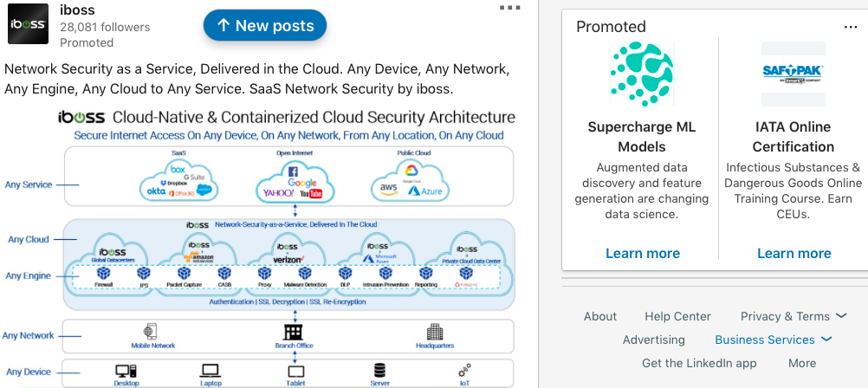
Task: Click the Proxy cube icon
Action: (264, 274)
